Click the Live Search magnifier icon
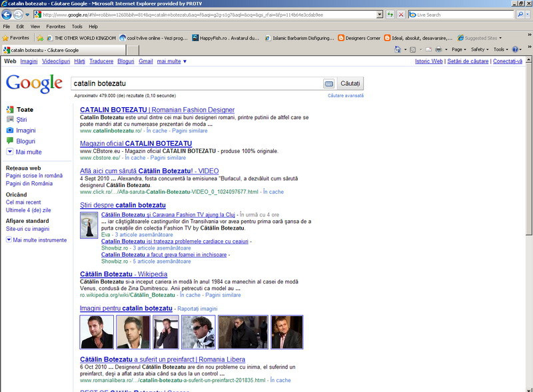Image resolution: width=533 pixels, height=392 pixels. [x=520, y=14]
